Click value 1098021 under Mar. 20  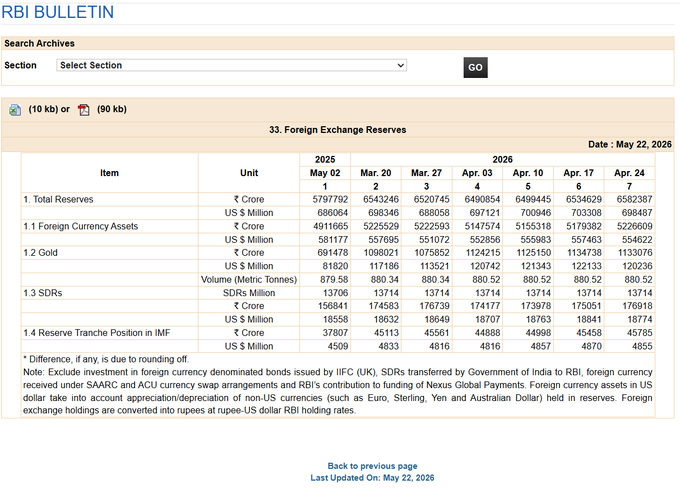(x=381, y=253)
